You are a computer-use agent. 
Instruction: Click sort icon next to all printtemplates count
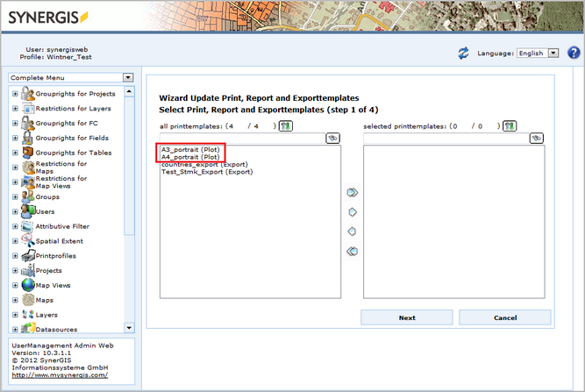[286, 126]
